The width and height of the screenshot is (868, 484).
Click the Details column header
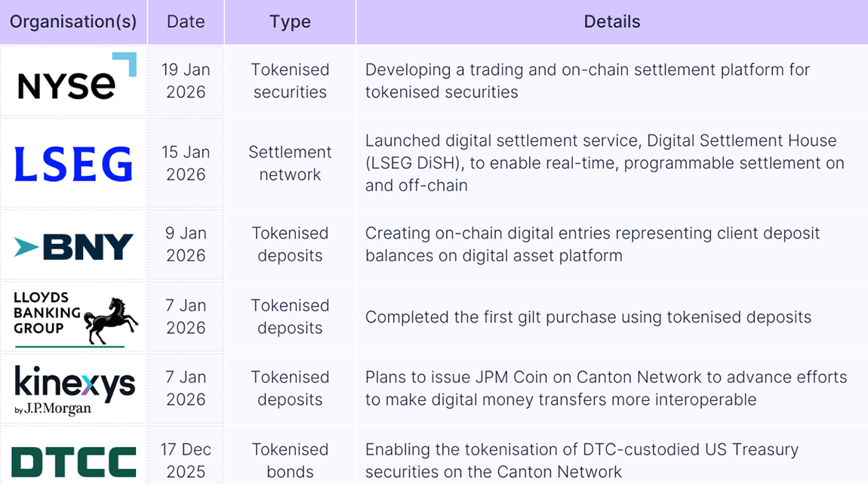pos(611,22)
